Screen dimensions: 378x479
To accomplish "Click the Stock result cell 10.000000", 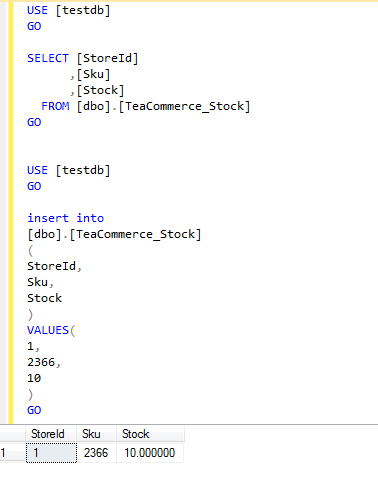I will (x=150, y=453).
